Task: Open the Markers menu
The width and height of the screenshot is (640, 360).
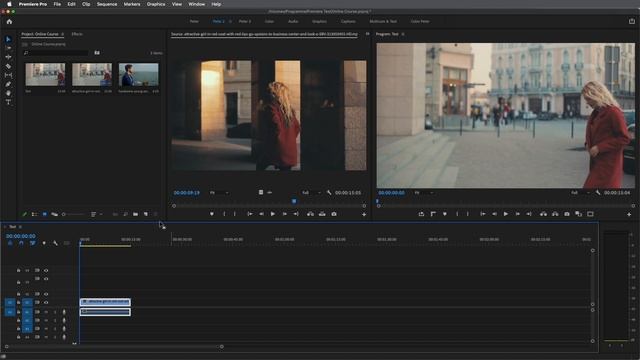Action: (132, 4)
